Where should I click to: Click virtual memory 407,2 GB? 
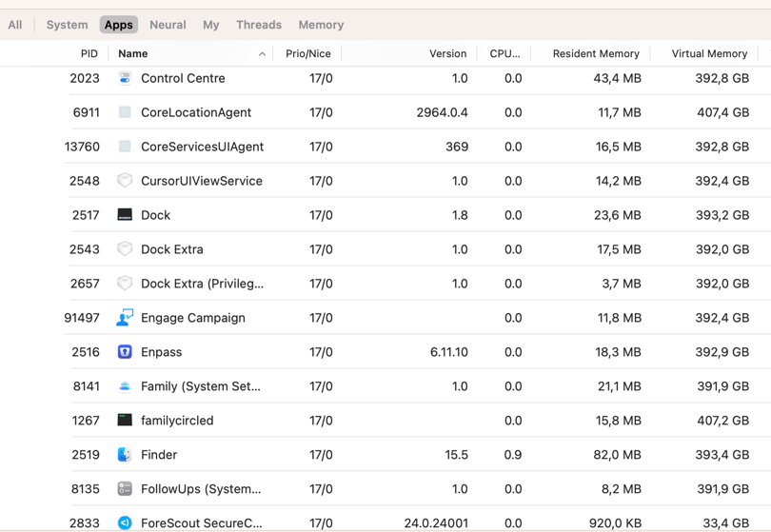[722, 421]
